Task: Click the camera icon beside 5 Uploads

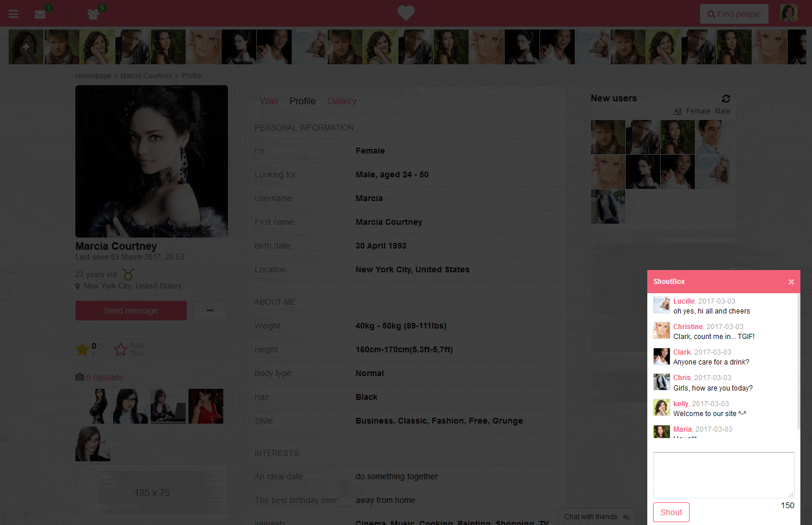Action: (x=79, y=377)
